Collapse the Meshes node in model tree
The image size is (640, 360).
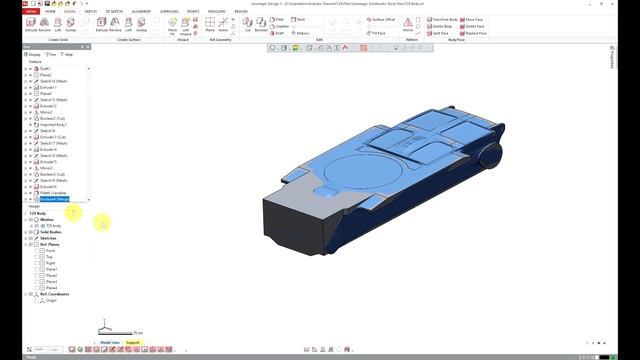(x=26, y=220)
